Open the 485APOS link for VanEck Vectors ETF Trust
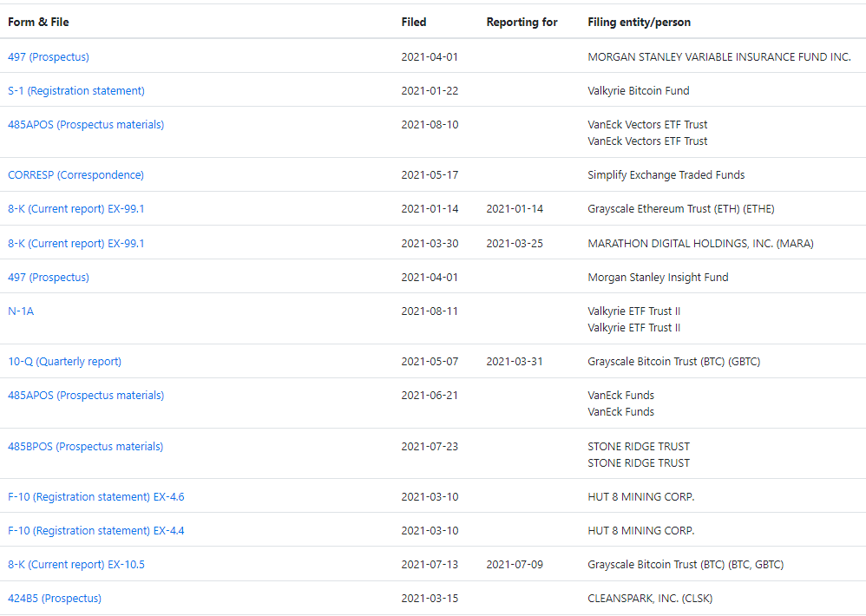 point(86,125)
